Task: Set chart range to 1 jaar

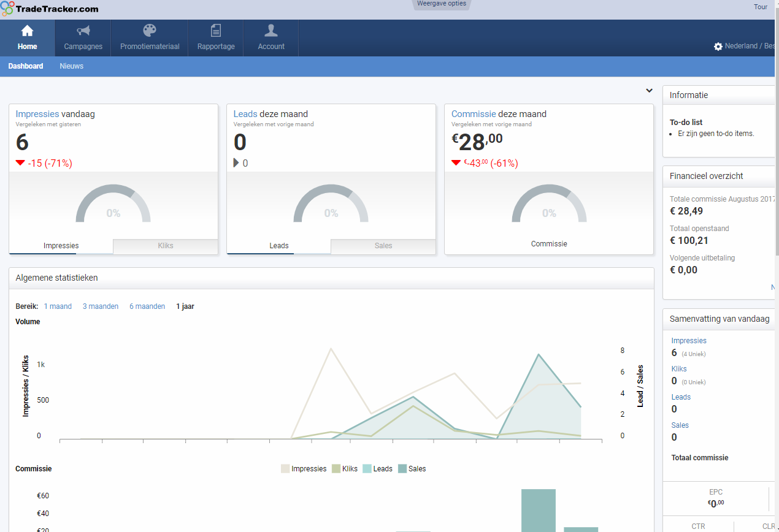Action: point(185,306)
